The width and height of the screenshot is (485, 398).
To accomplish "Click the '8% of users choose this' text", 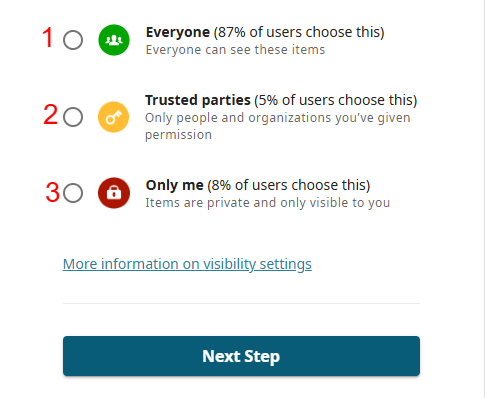I will pyautogui.click(x=289, y=185).
